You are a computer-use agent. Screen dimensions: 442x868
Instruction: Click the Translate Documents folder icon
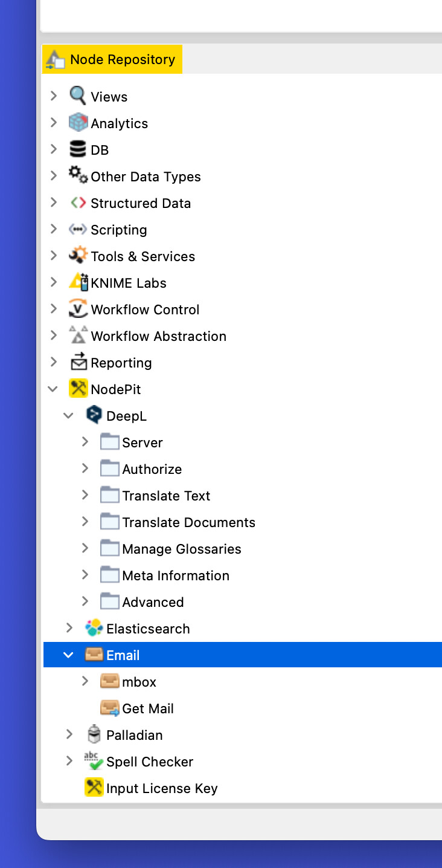109,521
